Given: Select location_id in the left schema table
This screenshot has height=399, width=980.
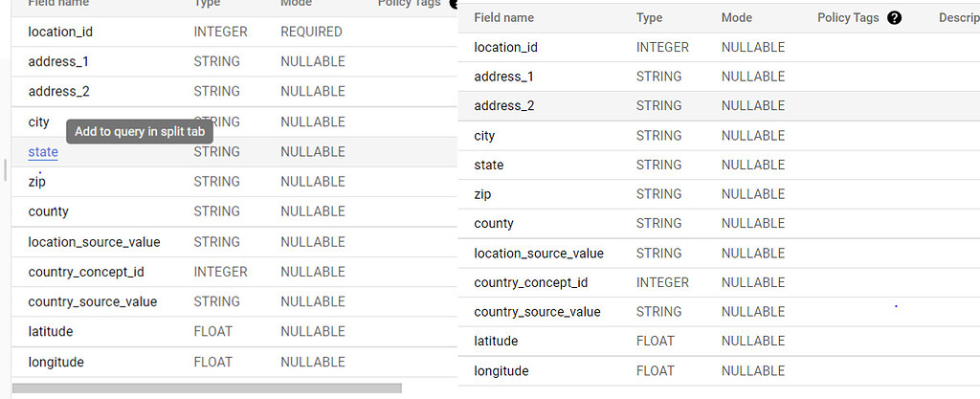Looking at the screenshot, I should click(x=60, y=32).
